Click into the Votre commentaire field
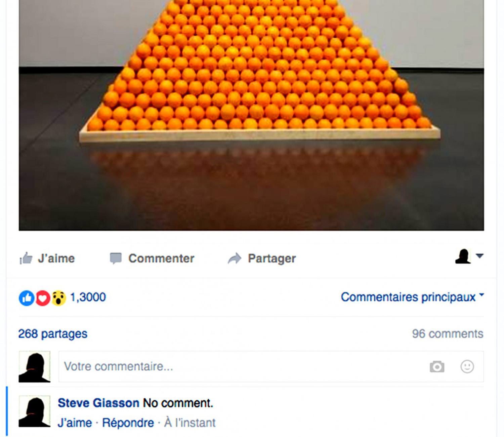Viewport: 504px width, 437px height. [271, 366]
